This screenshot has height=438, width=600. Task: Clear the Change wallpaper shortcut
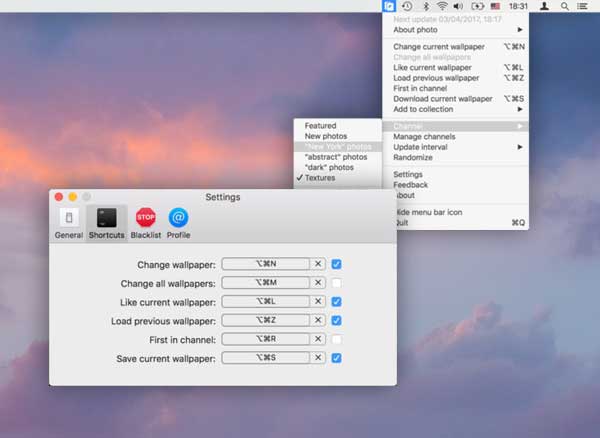tap(318, 265)
